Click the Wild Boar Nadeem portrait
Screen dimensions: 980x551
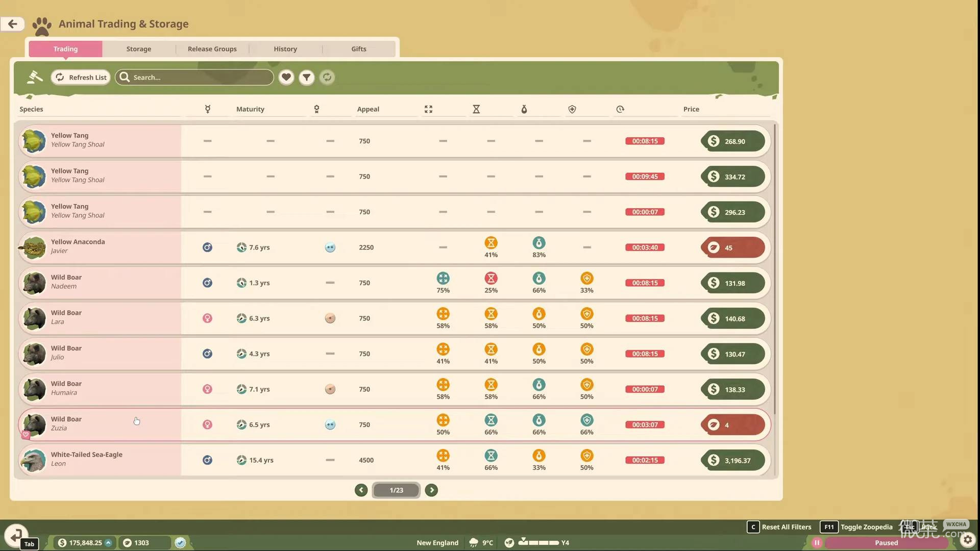(x=34, y=283)
